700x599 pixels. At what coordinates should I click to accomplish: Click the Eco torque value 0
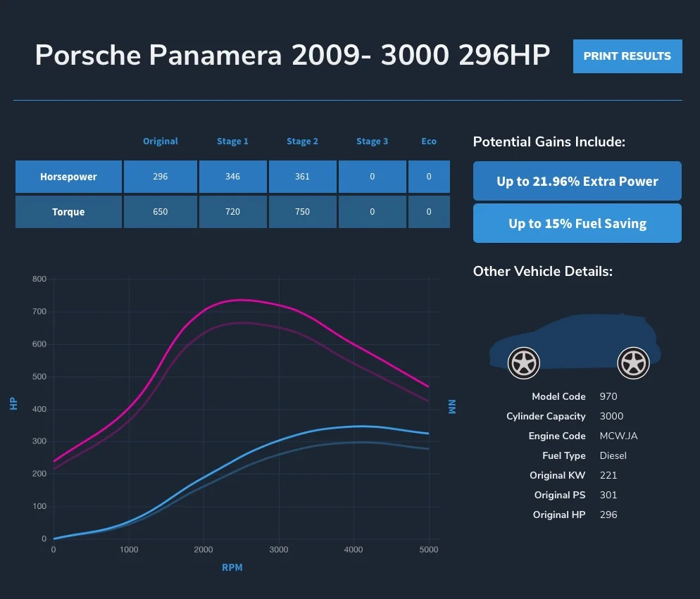pyautogui.click(x=429, y=212)
